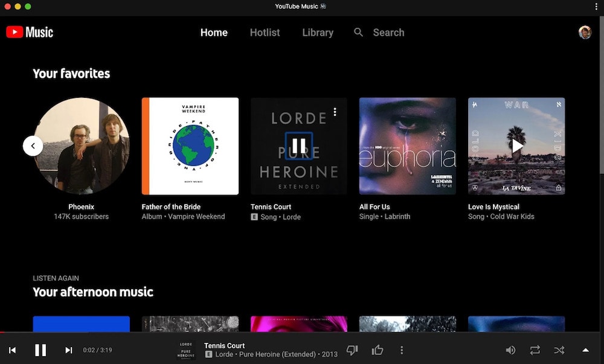Like the current song with thumbs up
This screenshot has height=364, width=604.
pos(378,350)
